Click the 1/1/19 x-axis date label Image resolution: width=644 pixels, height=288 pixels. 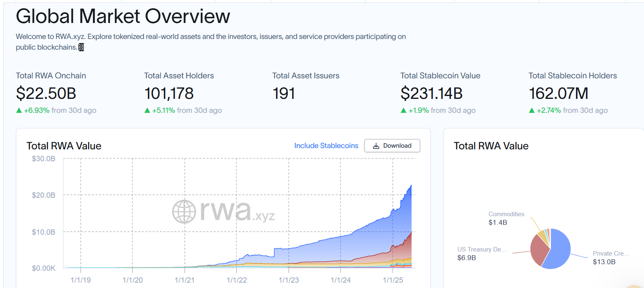(81, 280)
